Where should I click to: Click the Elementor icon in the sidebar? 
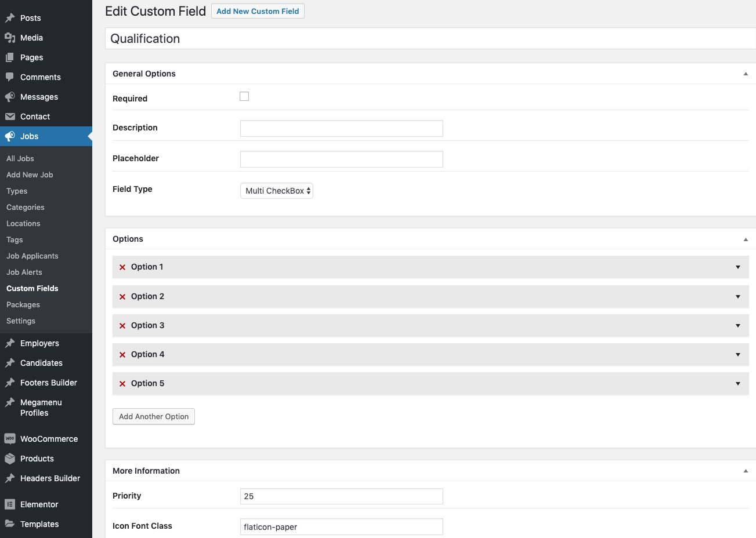tap(10, 504)
